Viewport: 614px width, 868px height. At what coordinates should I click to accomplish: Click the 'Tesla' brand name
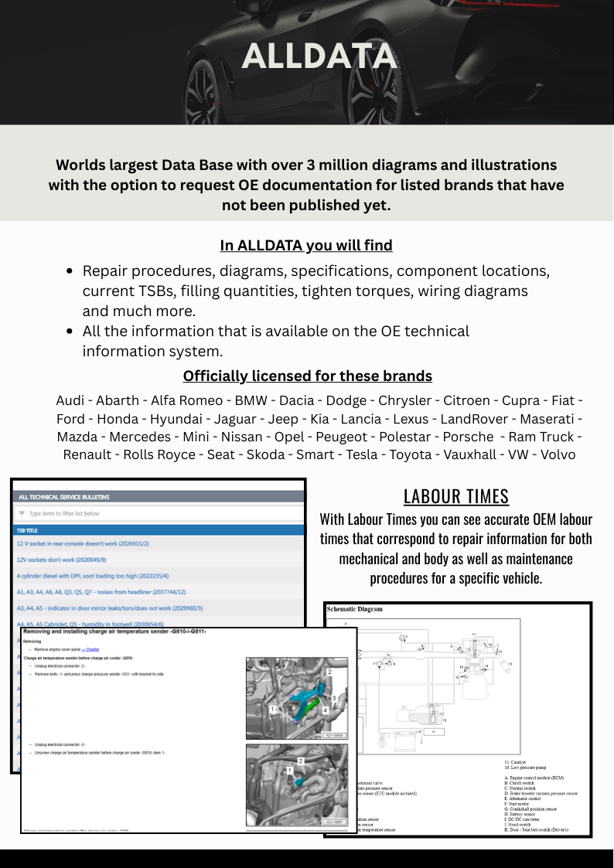(x=361, y=454)
